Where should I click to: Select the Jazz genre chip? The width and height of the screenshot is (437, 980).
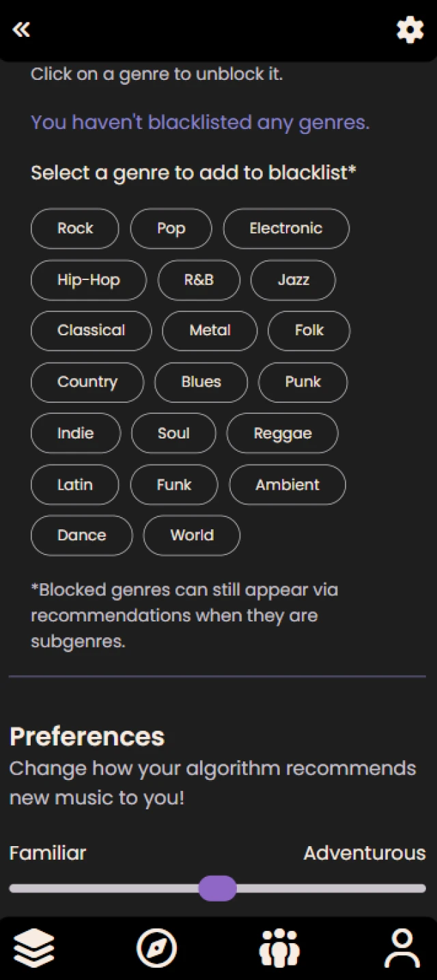(x=293, y=280)
